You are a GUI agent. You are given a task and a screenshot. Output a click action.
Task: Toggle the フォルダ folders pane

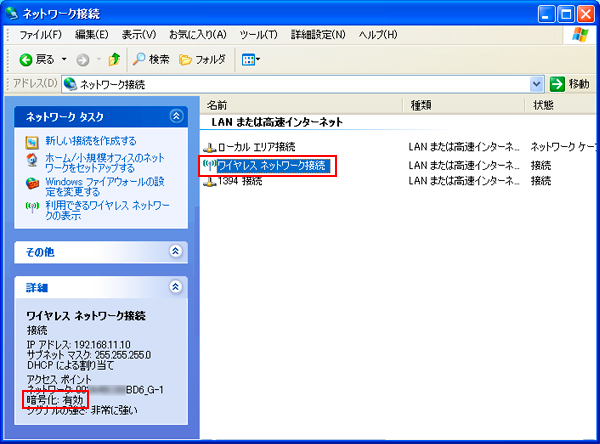click(202, 59)
